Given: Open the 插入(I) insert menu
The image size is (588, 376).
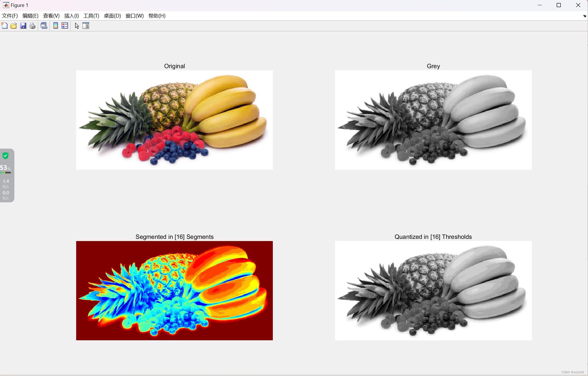Looking at the screenshot, I should pyautogui.click(x=71, y=16).
